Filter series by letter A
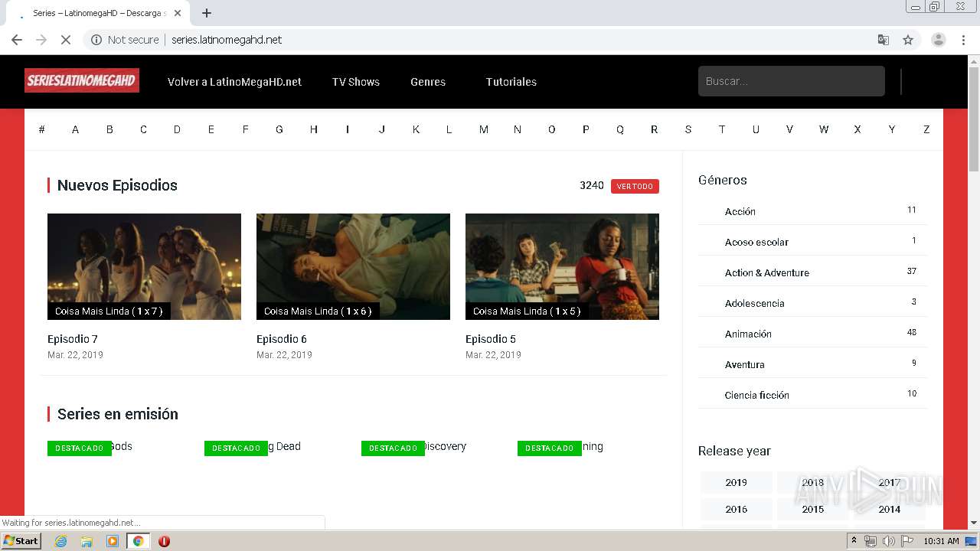 point(75,129)
